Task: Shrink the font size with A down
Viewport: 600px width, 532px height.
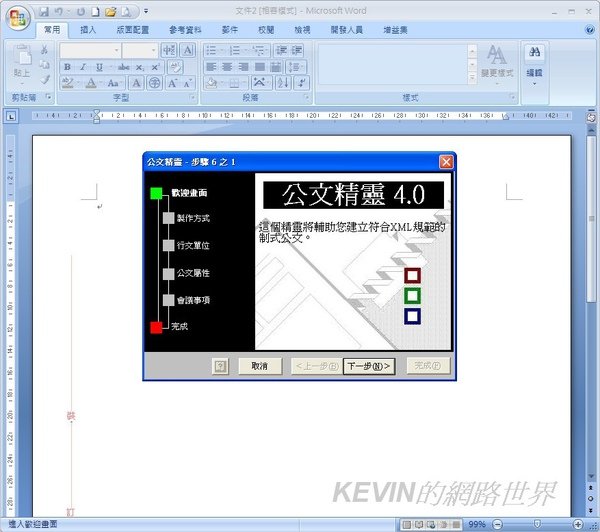Action: click(x=188, y=83)
